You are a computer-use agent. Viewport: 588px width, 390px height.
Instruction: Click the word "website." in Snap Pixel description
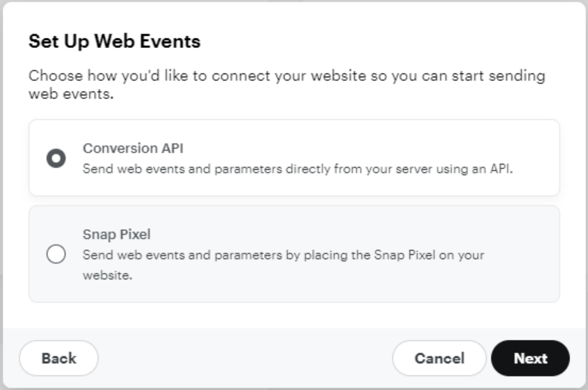[x=108, y=276]
